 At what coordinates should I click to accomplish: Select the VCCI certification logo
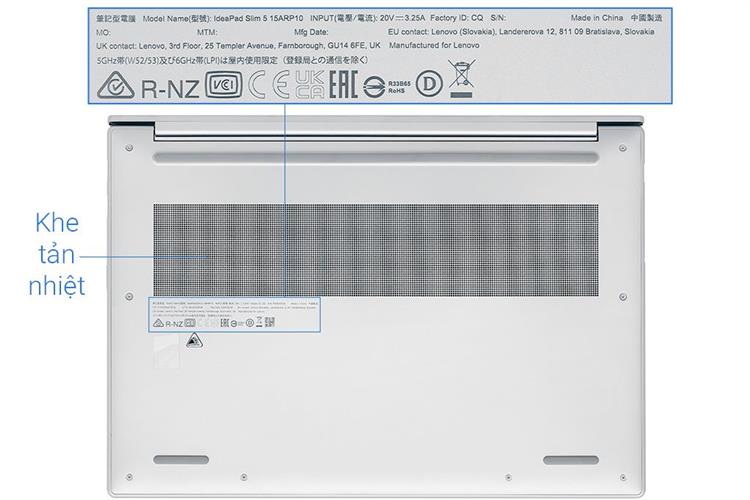[x=223, y=85]
